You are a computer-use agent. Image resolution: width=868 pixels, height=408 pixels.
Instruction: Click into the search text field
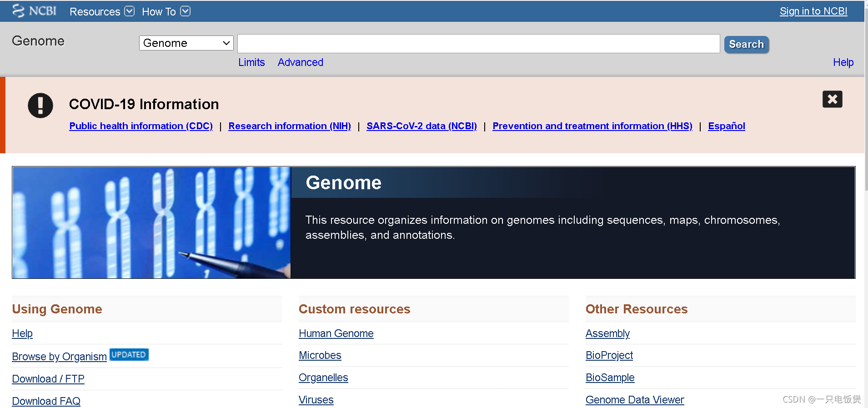click(478, 44)
